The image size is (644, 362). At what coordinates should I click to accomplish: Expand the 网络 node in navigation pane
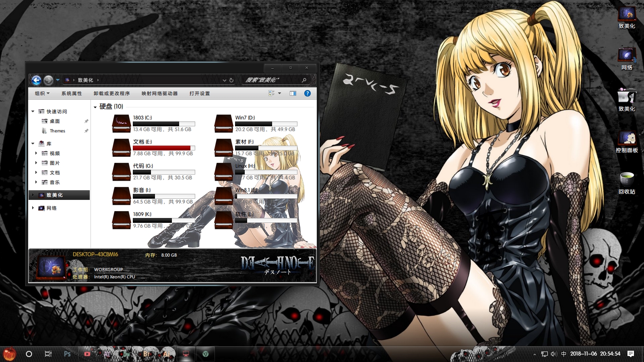33,208
